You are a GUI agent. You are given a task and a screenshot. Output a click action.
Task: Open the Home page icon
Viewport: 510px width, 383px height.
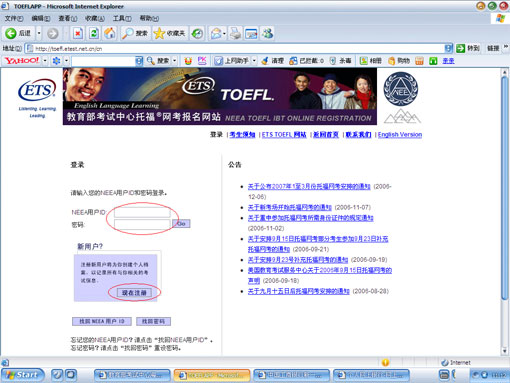[110, 33]
